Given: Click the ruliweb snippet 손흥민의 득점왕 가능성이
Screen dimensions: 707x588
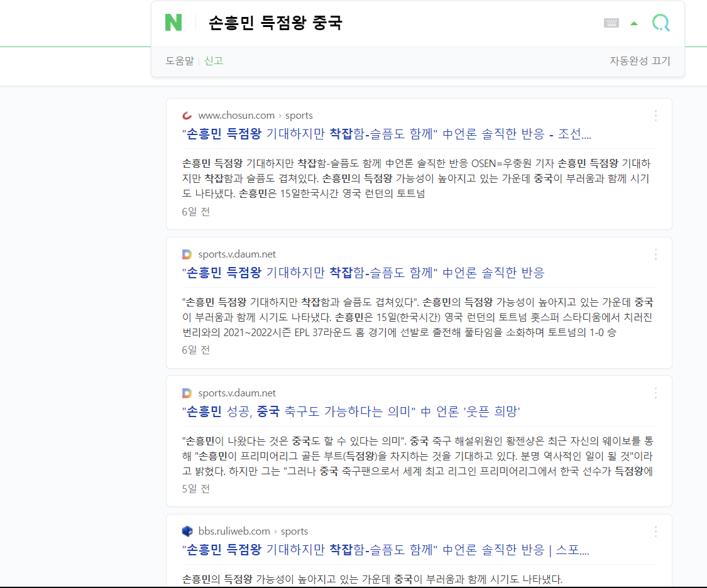Looking at the screenshot, I should coord(372,579).
